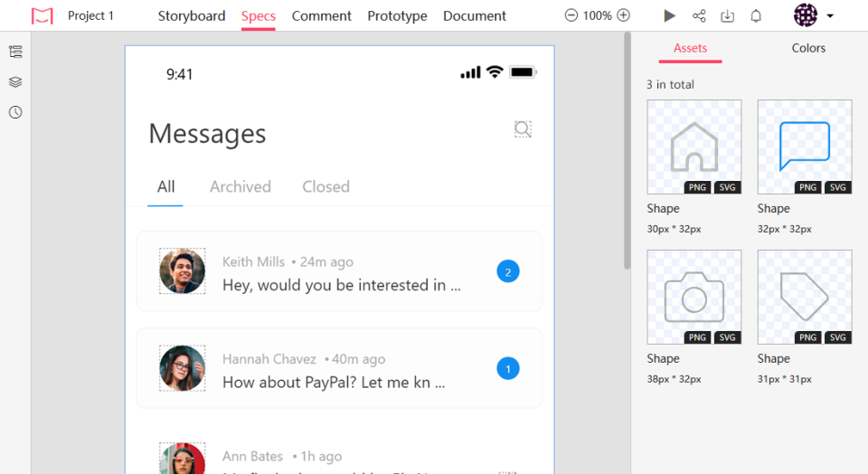This screenshot has height=474, width=868.
Task: Open the project tree sidebar icon
Action: point(15,52)
